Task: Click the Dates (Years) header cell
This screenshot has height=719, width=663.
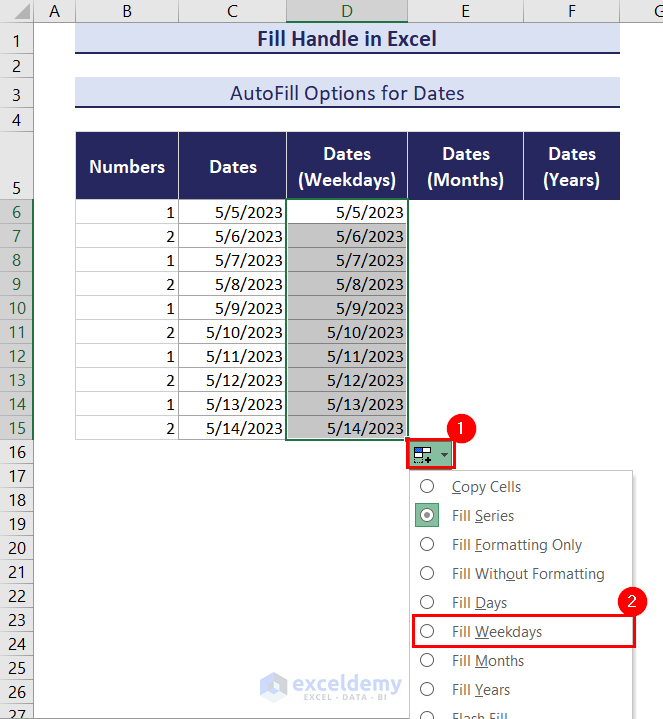Action: coord(572,166)
